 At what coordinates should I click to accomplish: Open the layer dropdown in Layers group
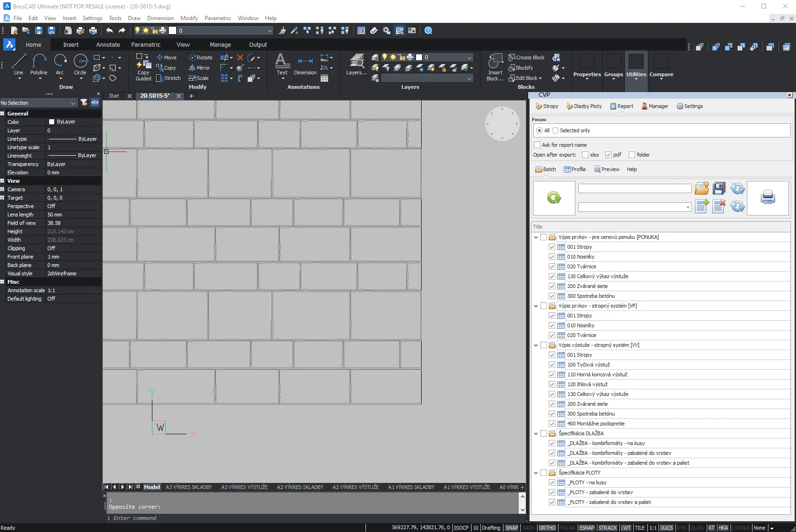443,58
